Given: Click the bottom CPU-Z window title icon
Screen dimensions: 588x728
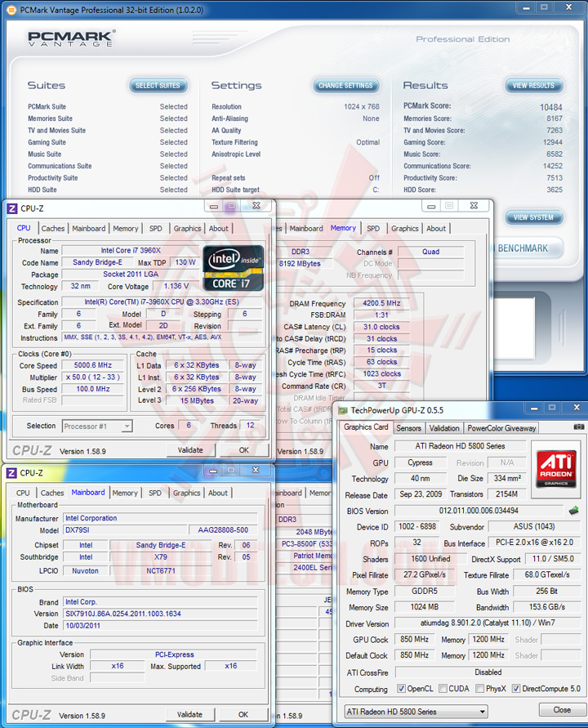Looking at the screenshot, I should (x=11, y=472).
